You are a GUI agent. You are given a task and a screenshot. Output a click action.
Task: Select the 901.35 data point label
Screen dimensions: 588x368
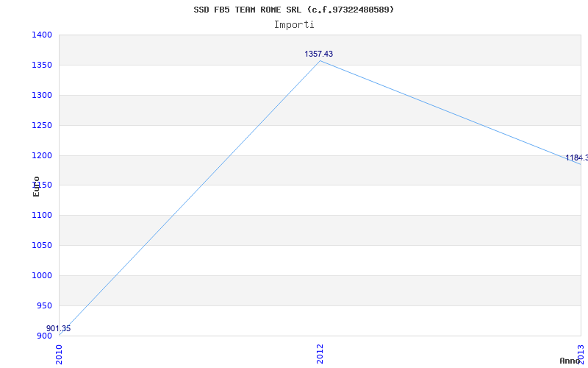click(58, 328)
